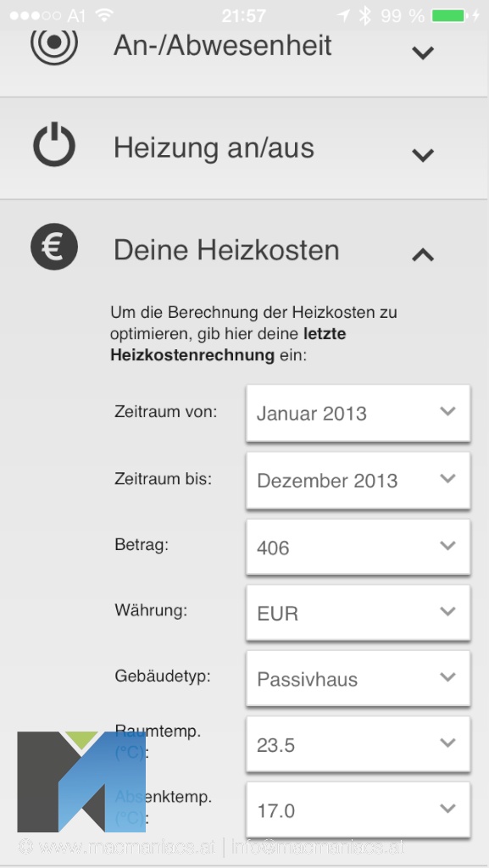Tap the battery icon in status bar

click(448, 15)
